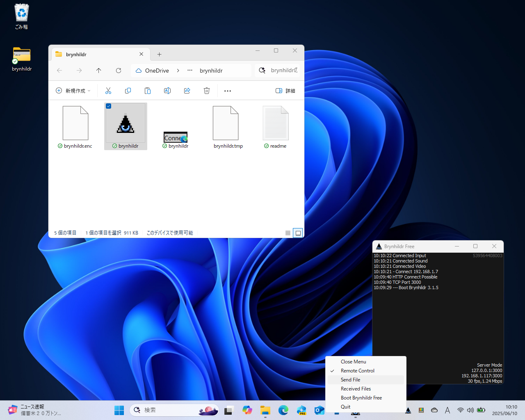The height and width of the screenshot is (420, 525).
Task: Click inside the brynhildr search field
Action: pyautogui.click(x=281, y=70)
